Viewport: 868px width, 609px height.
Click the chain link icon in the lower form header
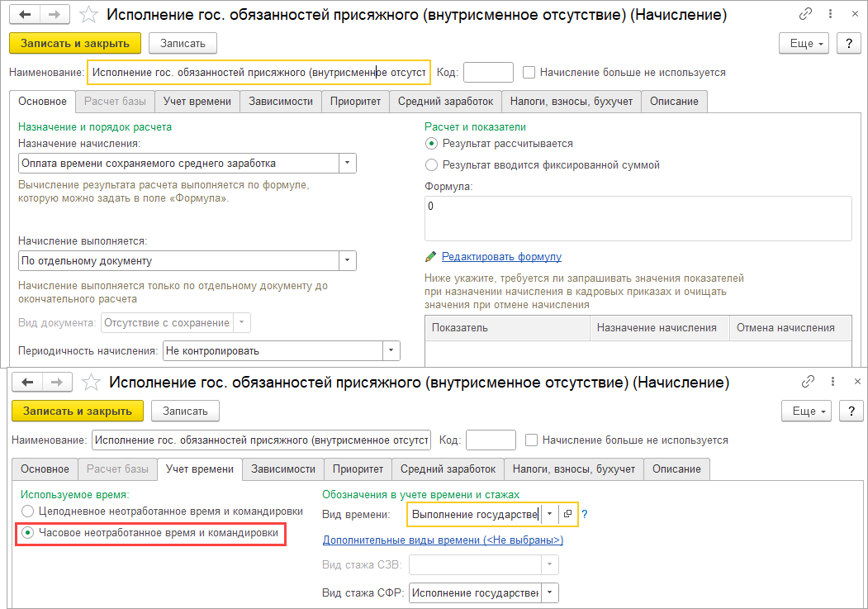pos(809,382)
